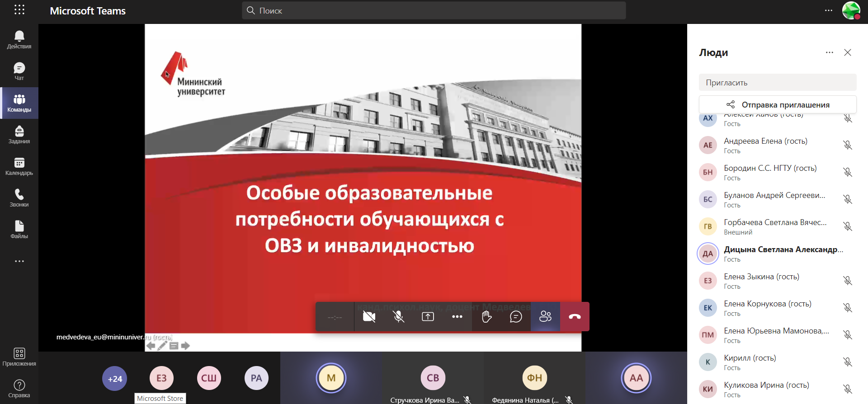Click the Пригласить input field

778,83
